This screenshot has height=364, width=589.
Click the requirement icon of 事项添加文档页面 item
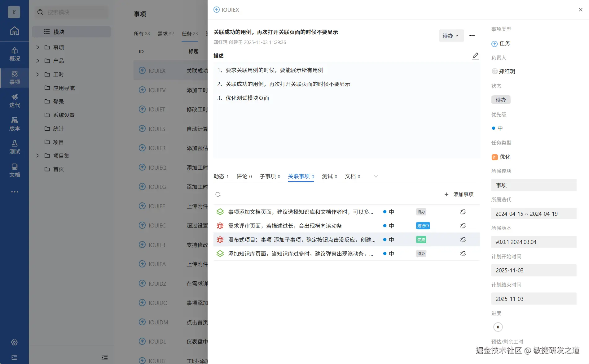click(220, 212)
